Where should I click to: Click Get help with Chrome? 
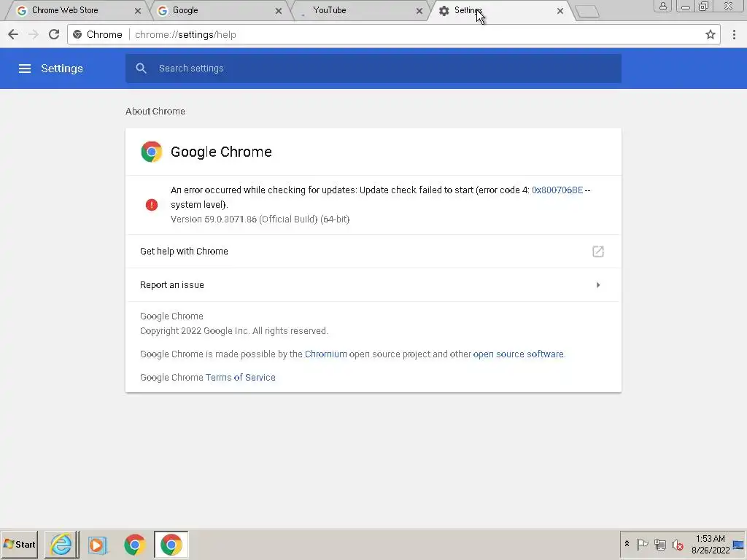(x=373, y=251)
